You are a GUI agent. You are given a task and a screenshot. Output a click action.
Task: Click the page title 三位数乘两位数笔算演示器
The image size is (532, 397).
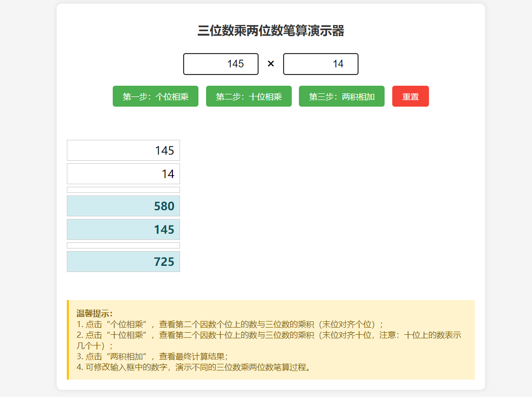[x=266, y=31]
